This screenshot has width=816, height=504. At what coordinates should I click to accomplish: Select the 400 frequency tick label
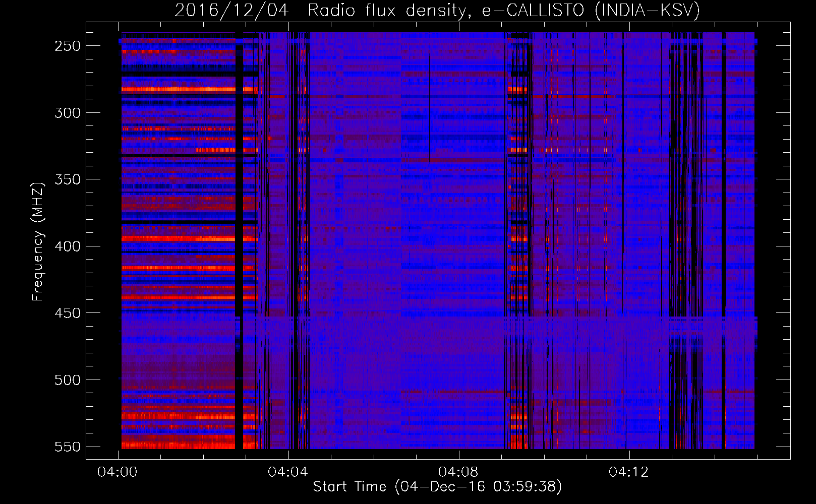pyautogui.click(x=68, y=246)
